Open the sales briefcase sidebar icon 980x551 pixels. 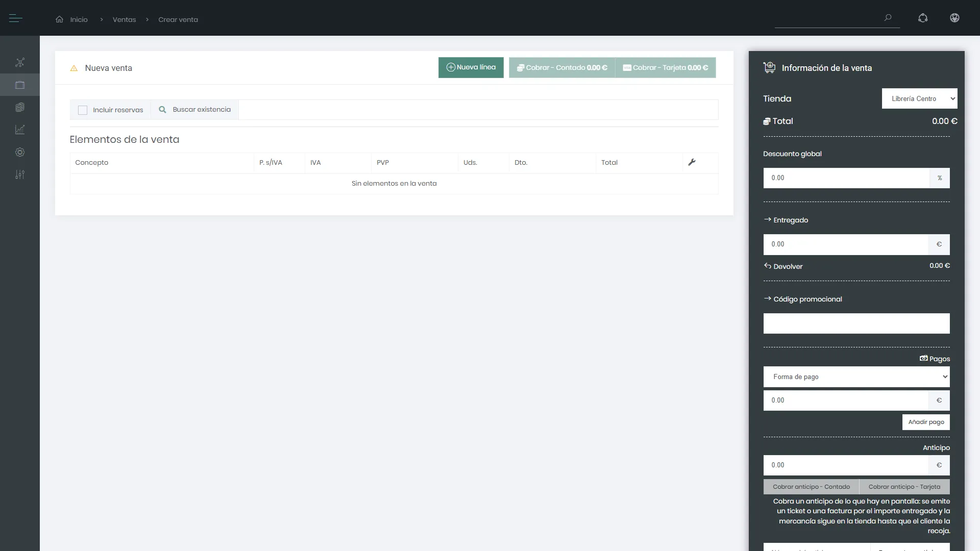coord(20,85)
